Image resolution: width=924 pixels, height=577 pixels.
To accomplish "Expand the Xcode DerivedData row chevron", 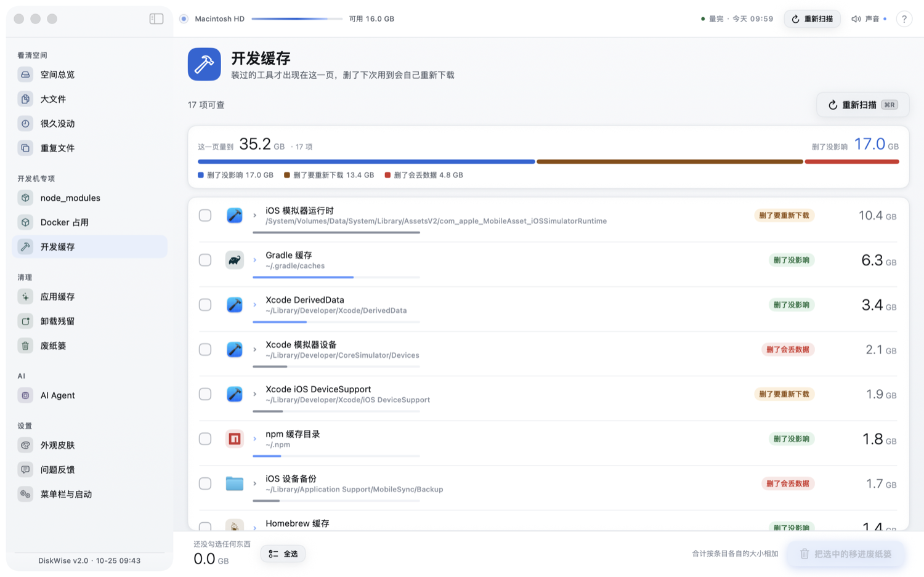I will 254,305.
